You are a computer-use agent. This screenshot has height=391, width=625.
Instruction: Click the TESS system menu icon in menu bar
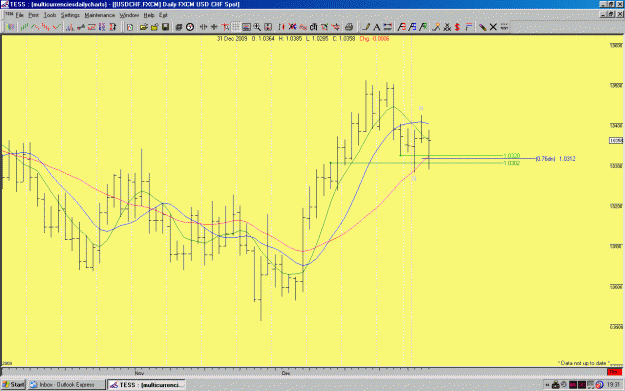click(9, 15)
